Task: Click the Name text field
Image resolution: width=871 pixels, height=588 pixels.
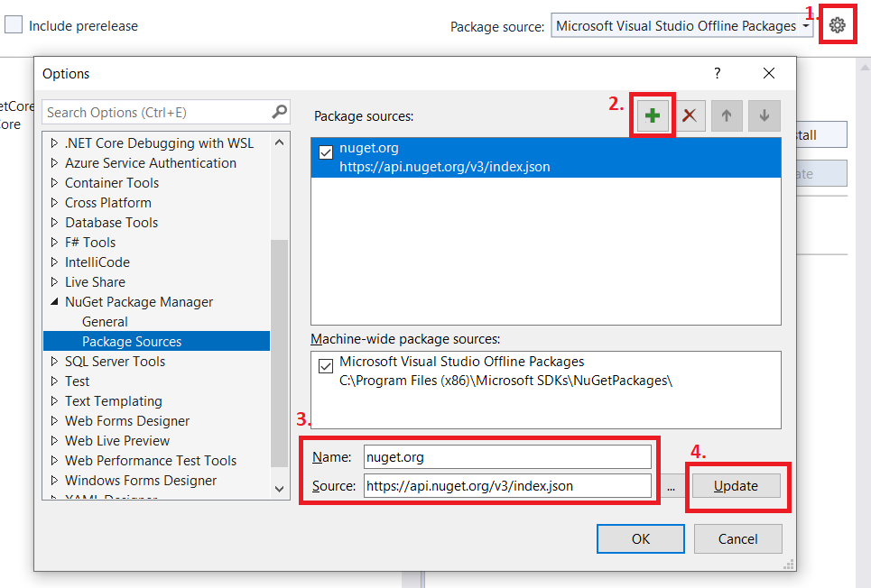Action: 507,457
